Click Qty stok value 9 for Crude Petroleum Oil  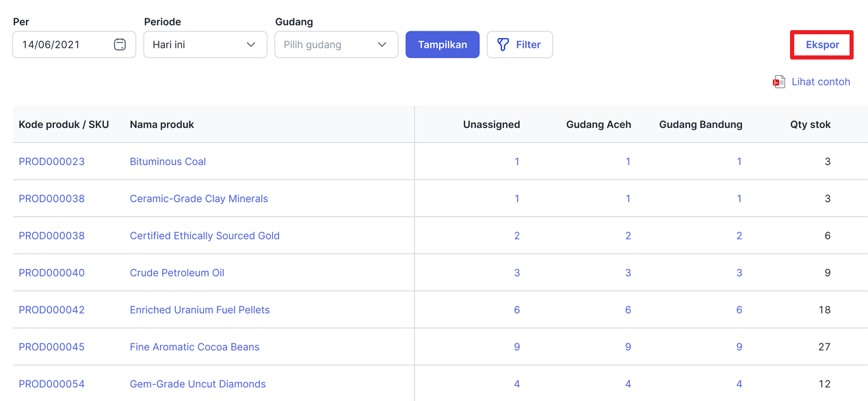[828, 272]
